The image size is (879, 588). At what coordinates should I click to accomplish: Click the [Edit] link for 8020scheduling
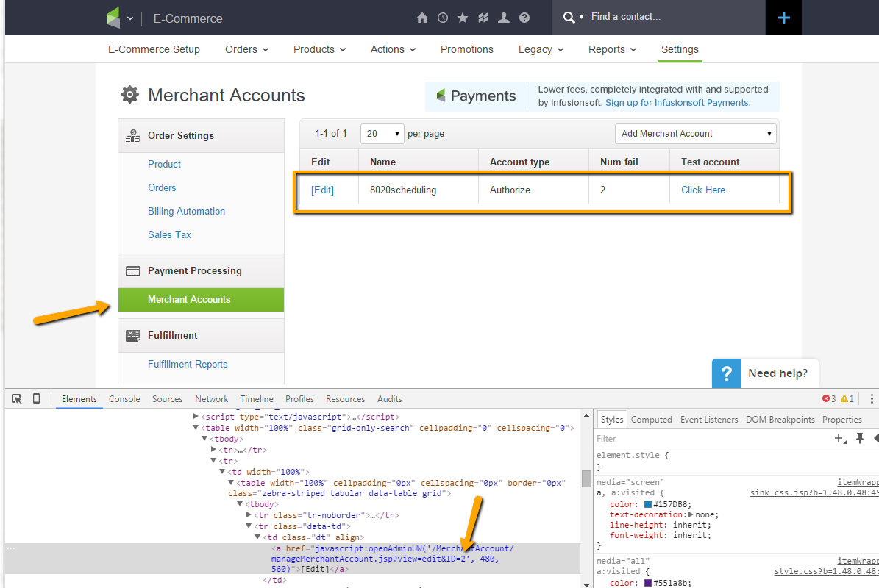[322, 190]
